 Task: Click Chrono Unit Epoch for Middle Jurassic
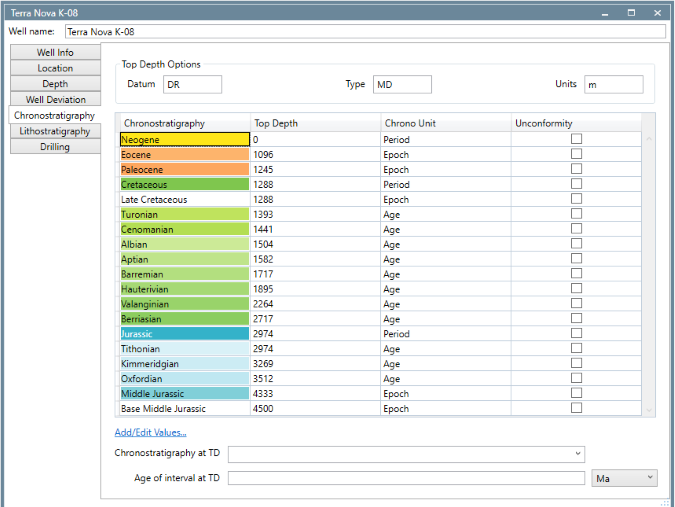(x=446, y=393)
